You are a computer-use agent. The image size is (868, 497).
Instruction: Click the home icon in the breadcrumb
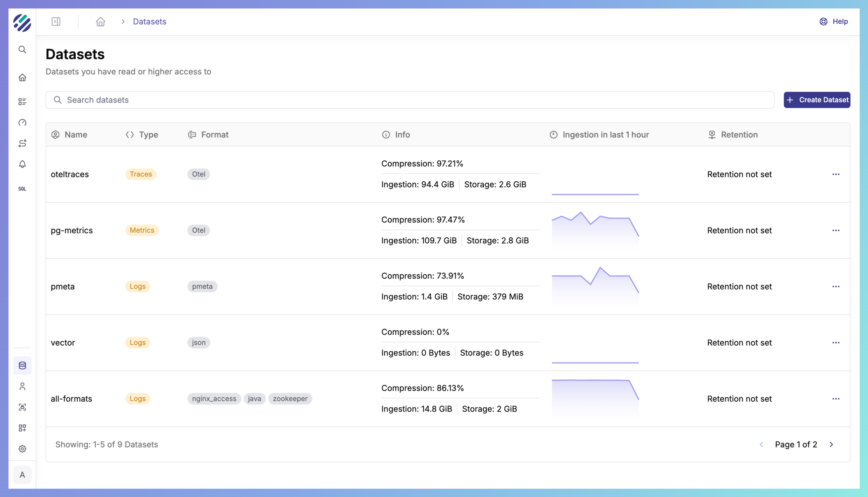pyautogui.click(x=100, y=21)
